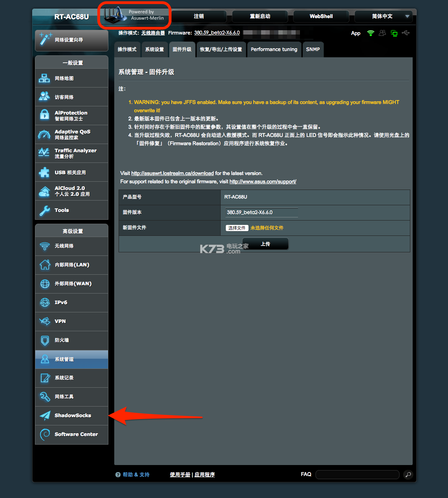The image size is (448, 498).
Task: Open the WebShell button
Action: pyautogui.click(x=321, y=16)
